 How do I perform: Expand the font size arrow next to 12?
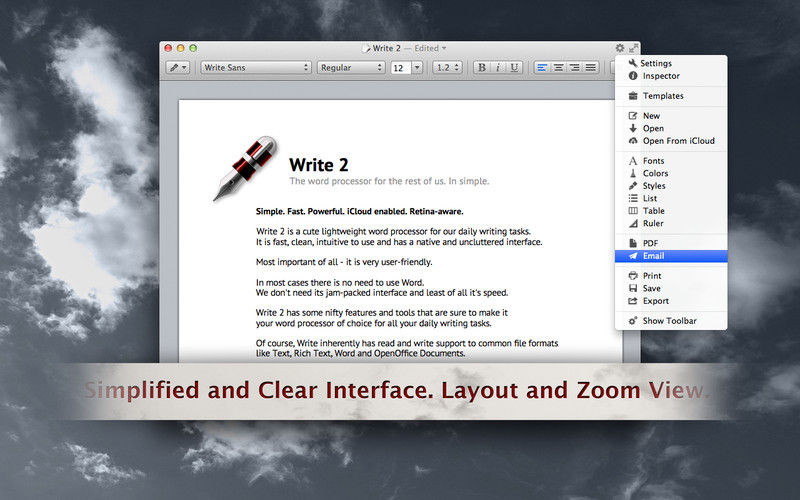pos(417,67)
